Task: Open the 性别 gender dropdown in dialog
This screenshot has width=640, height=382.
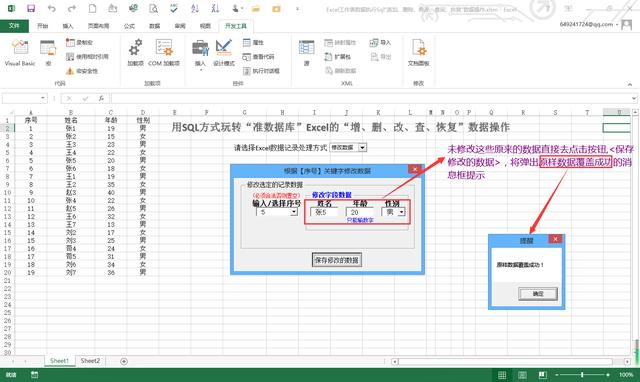Action: [x=402, y=212]
